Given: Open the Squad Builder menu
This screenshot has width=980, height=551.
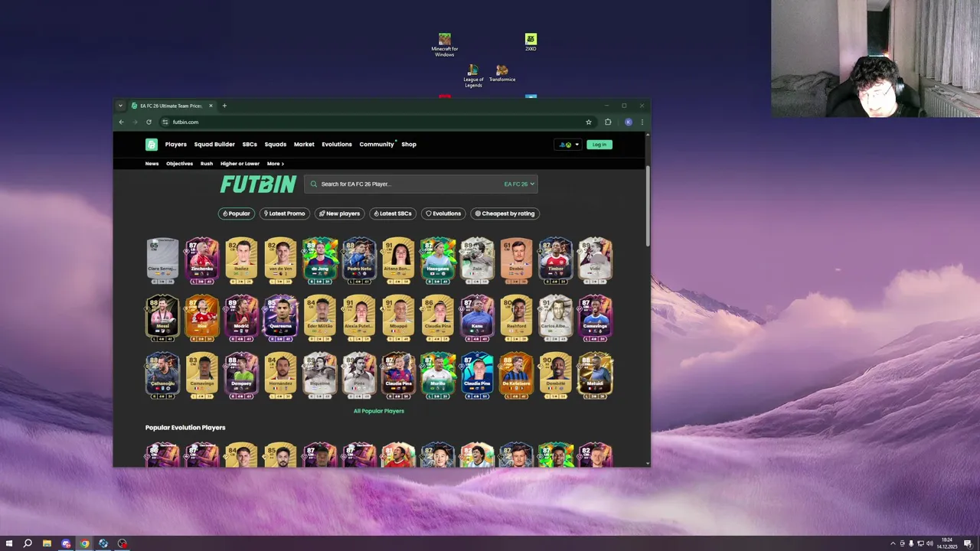Looking at the screenshot, I should point(214,145).
